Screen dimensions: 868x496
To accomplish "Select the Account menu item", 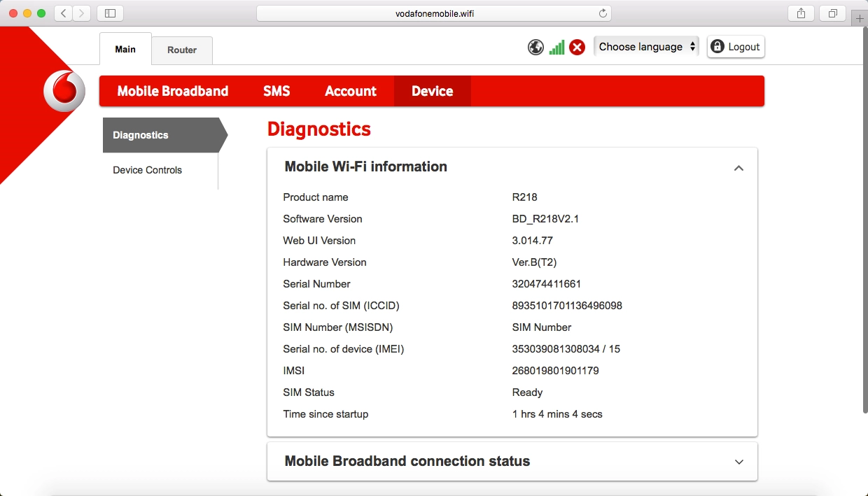I will click(x=350, y=91).
